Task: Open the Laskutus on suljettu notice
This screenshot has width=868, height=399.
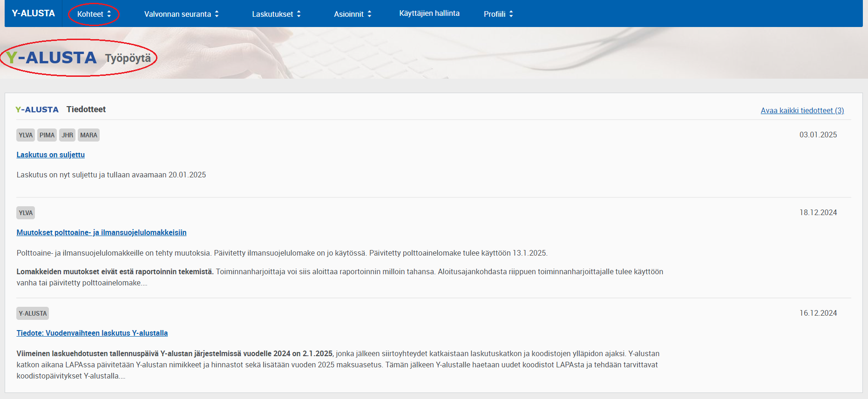Action: (51, 155)
